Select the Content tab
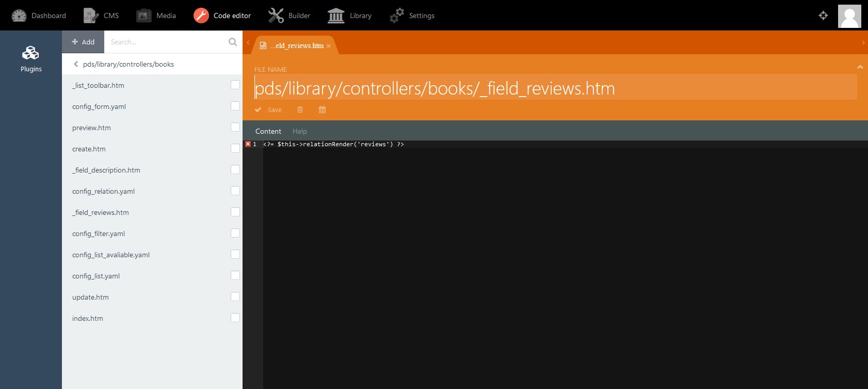This screenshot has height=389, width=868. tap(268, 131)
